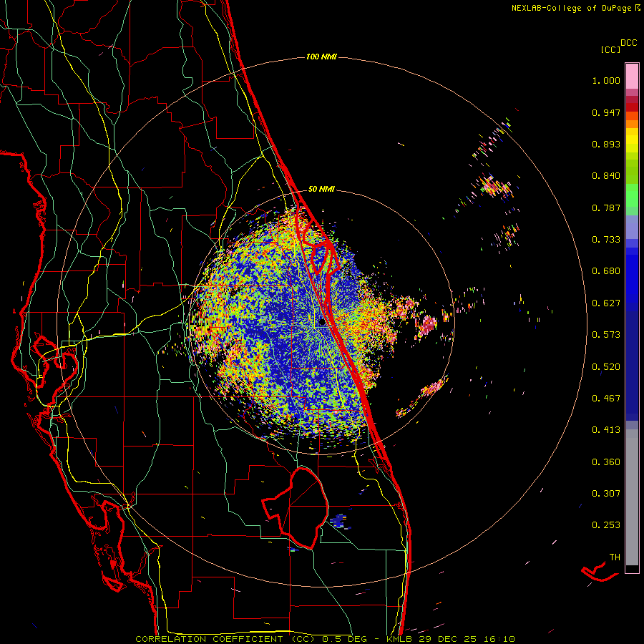Select the 0.520 scale value
Image resolution: width=644 pixels, height=644 pixels.
606,367
